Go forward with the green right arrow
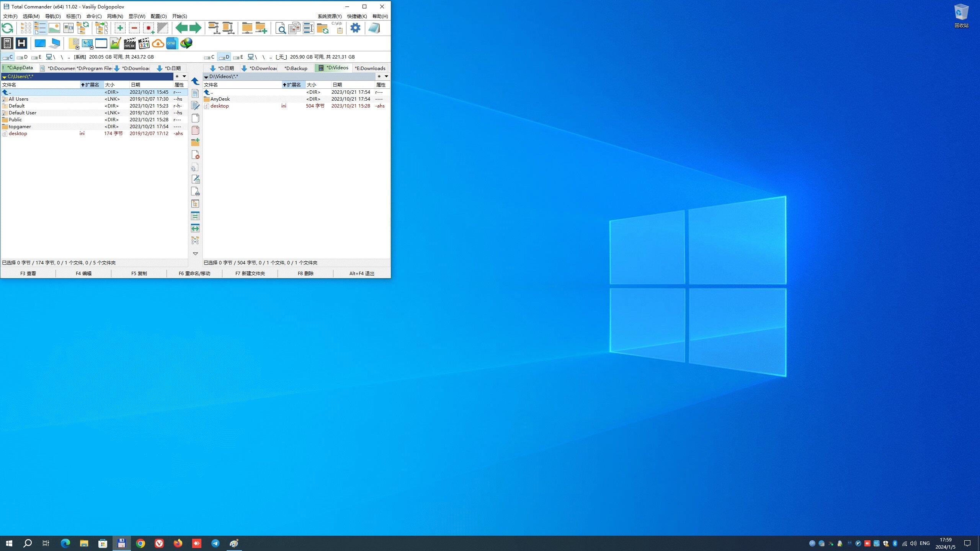The height and width of the screenshot is (551, 980). coord(195,28)
